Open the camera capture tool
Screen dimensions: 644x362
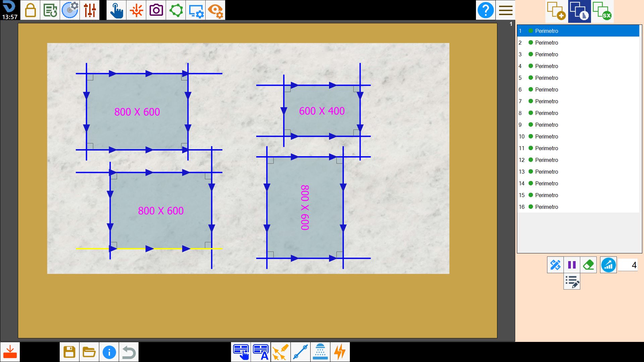(x=156, y=10)
